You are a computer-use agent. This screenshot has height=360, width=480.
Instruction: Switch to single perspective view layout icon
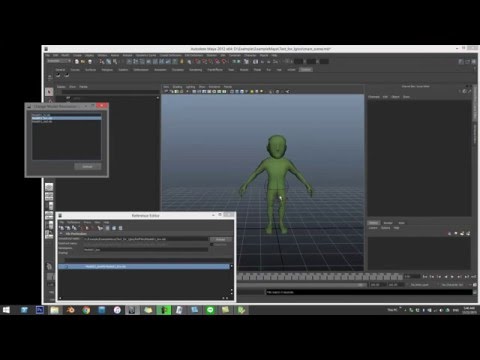49,187
